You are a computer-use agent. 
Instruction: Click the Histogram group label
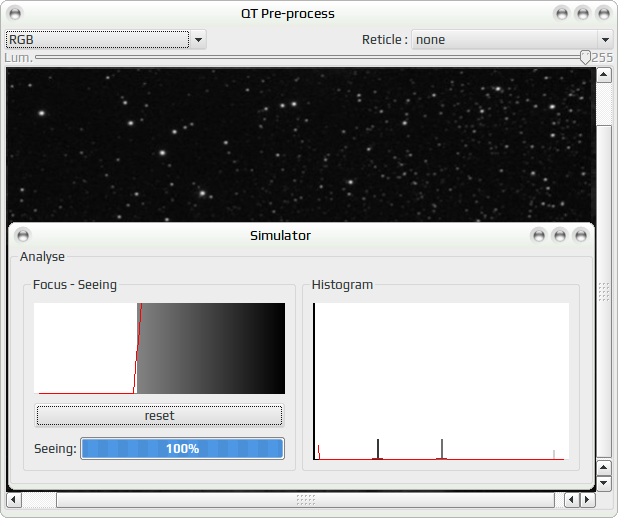(342, 285)
